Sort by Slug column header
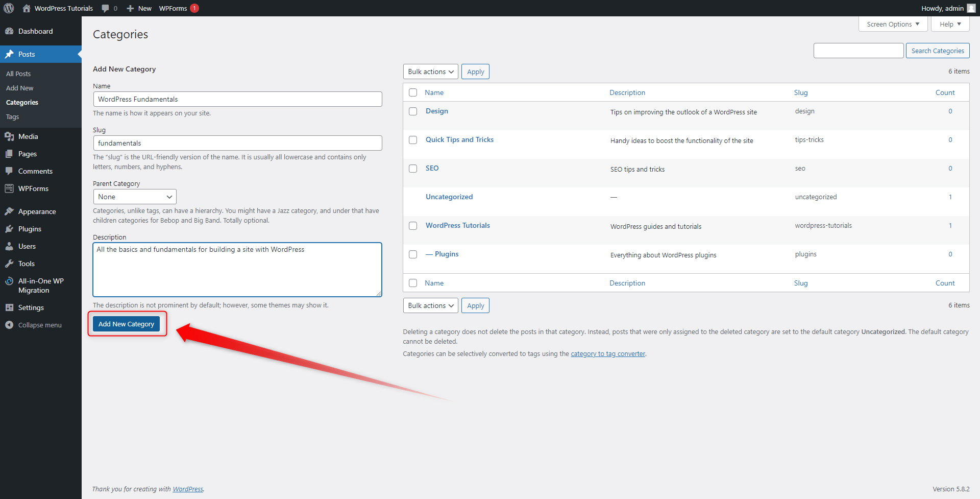The height and width of the screenshot is (499, 980). [x=801, y=92]
